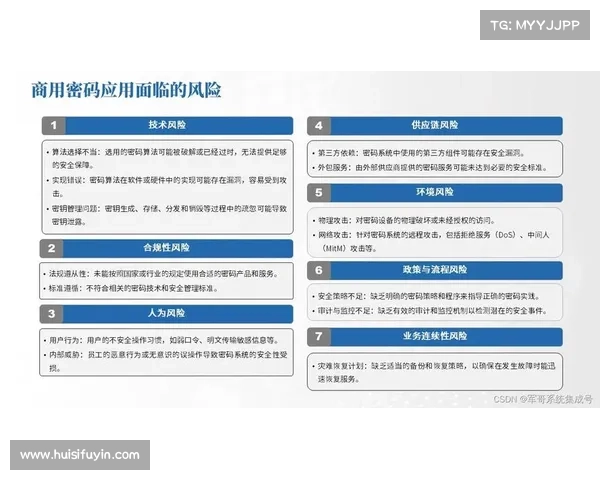This screenshot has width=600, height=480.
Task: Select the 人为风险 section header
Action: (166, 313)
